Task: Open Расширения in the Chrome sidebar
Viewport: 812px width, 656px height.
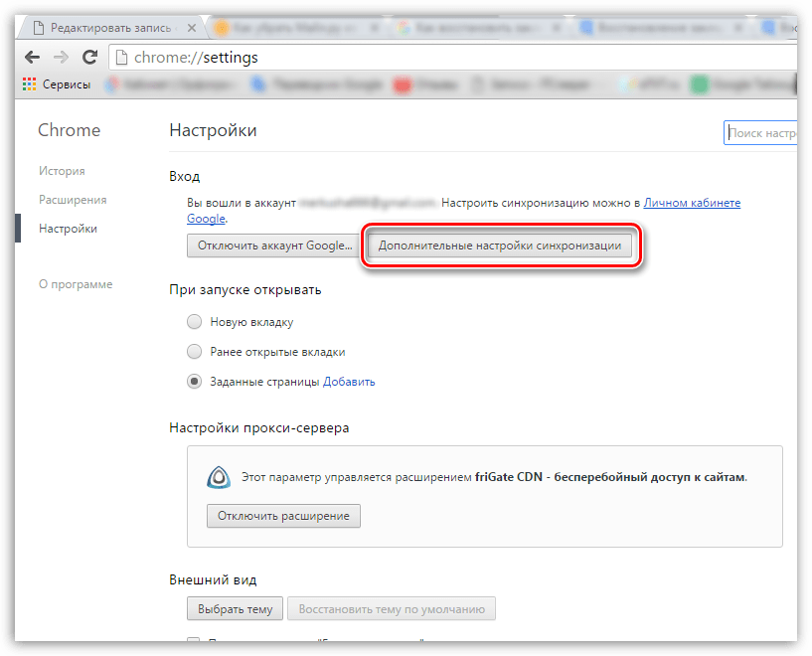Action: (73, 200)
